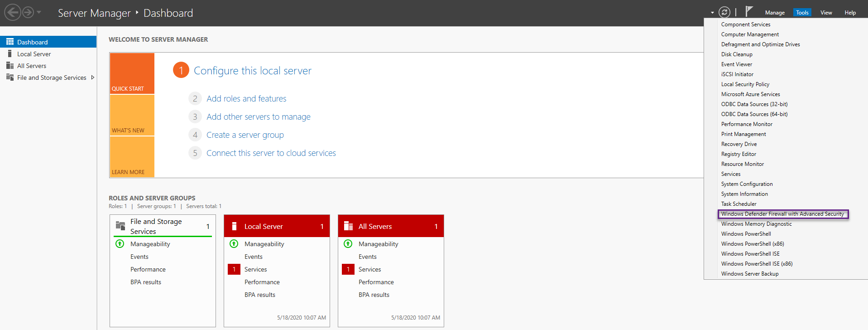The image size is (868, 330).
Task: Click Add roles and features link
Action: (x=246, y=99)
